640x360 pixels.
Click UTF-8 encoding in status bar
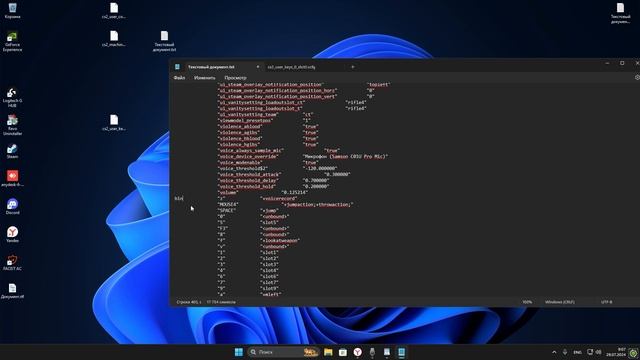pyautogui.click(x=607, y=302)
